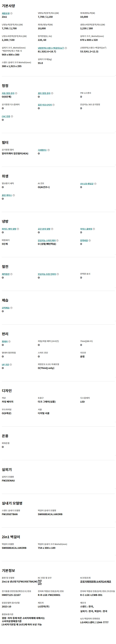Click the help icon next to 집진 이오나이저

(x=54, y=105)
